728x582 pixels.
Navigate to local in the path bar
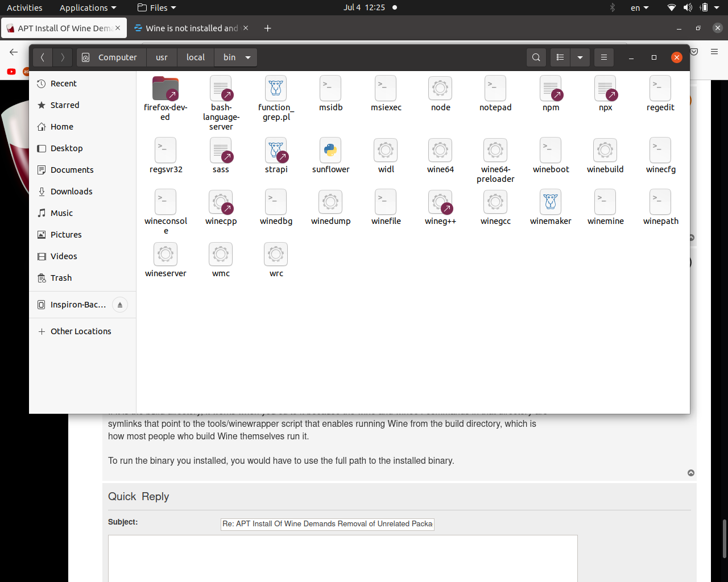point(196,57)
